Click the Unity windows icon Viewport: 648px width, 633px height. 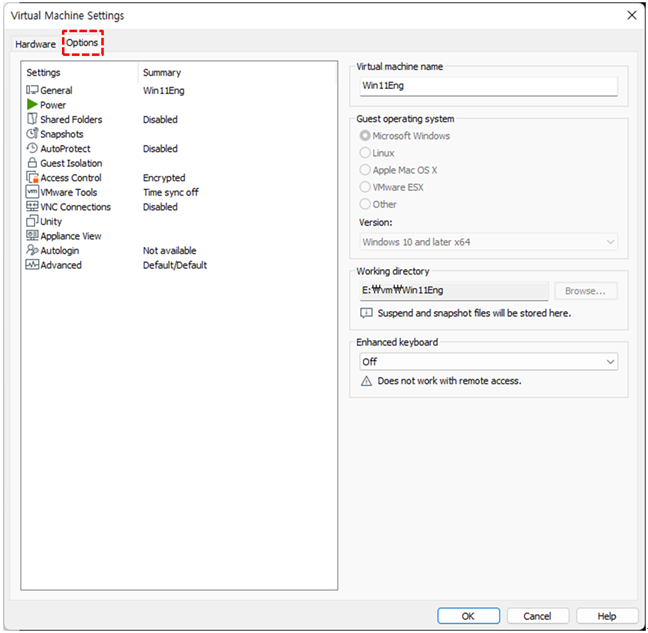point(32,221)
